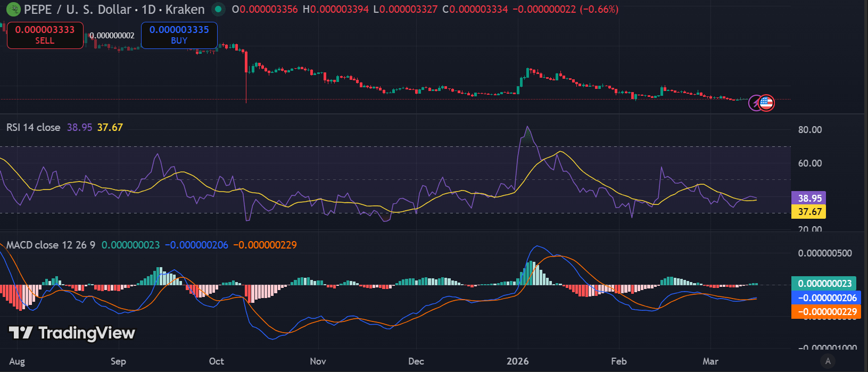The width and height of the screenshot is (868, 372).
Task: Click the Sep label on time axis
Action: tap(118, 361)
